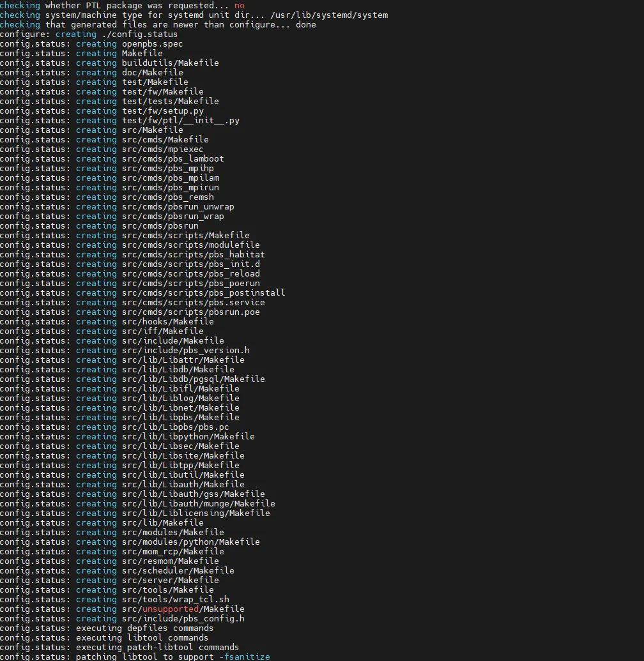Click src/lib/Libifl/Makefile path
Screen dimensions: 644x661
pyautogui.click(x=181, y=389)
